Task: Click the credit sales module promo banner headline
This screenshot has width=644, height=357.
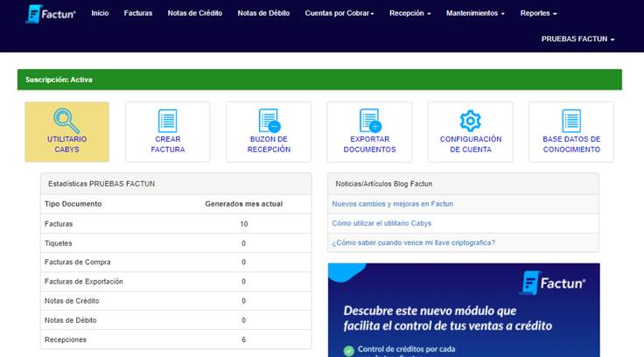Action: tap(448, 318)
